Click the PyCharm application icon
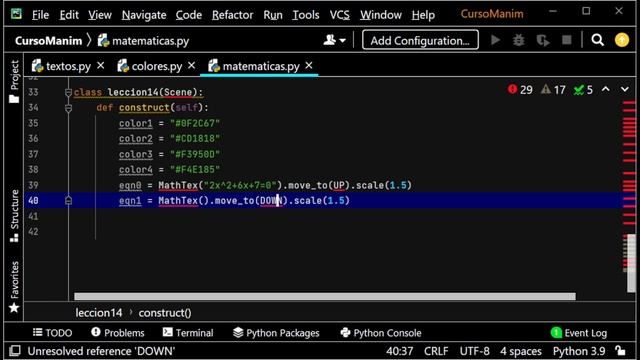640x360 pixels. tap(16, 14)
